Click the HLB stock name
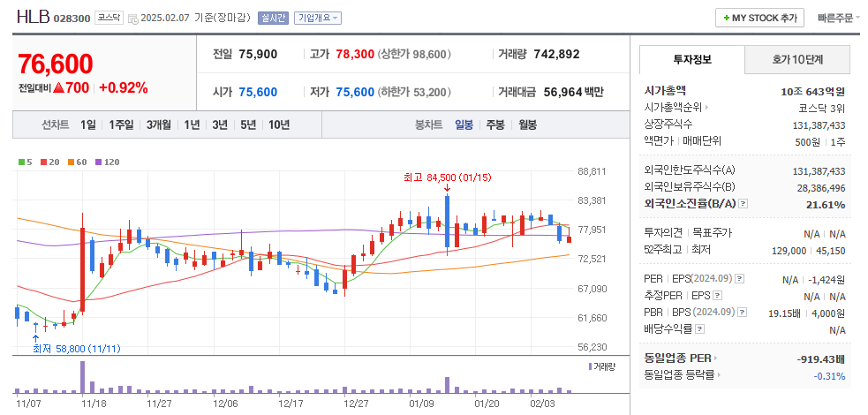Screen dimensions: 868x415 34,17
